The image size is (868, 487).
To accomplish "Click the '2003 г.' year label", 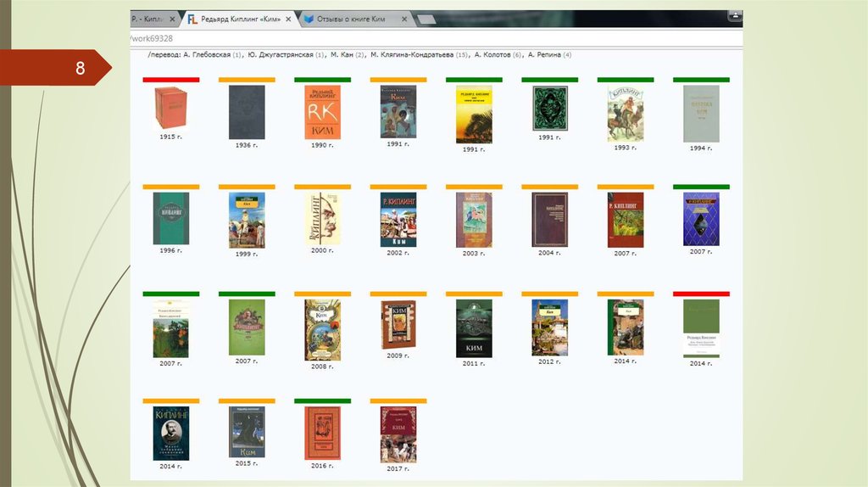I will [x=474, y=253].
